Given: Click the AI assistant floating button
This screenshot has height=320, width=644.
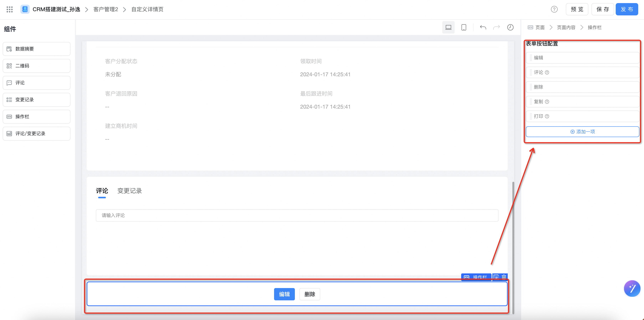Looking at the screenshot, I should 632,288.
